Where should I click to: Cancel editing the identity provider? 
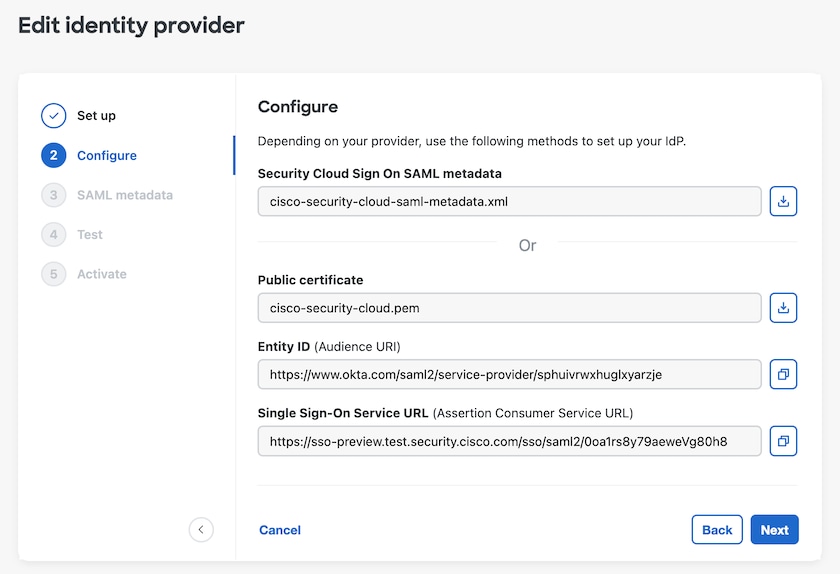click(280, 530)
